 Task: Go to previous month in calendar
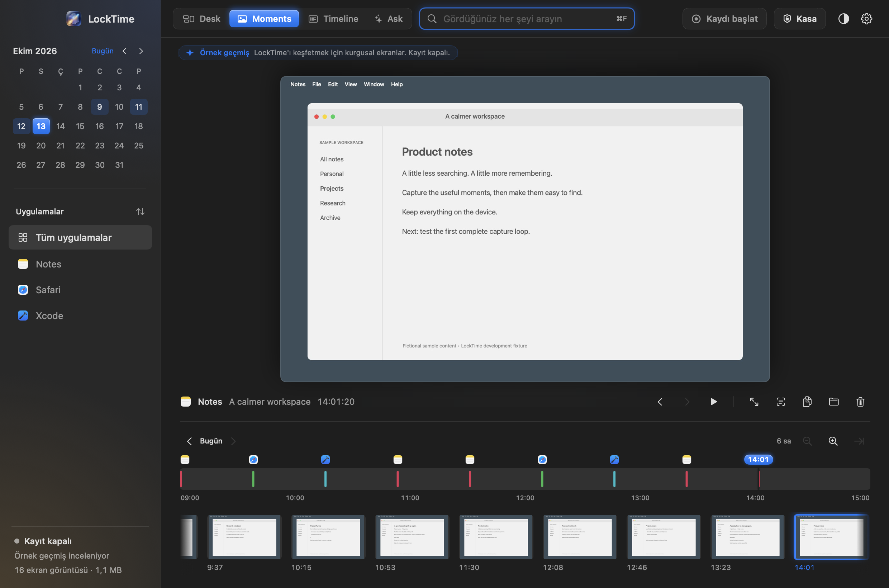(124, 51)
